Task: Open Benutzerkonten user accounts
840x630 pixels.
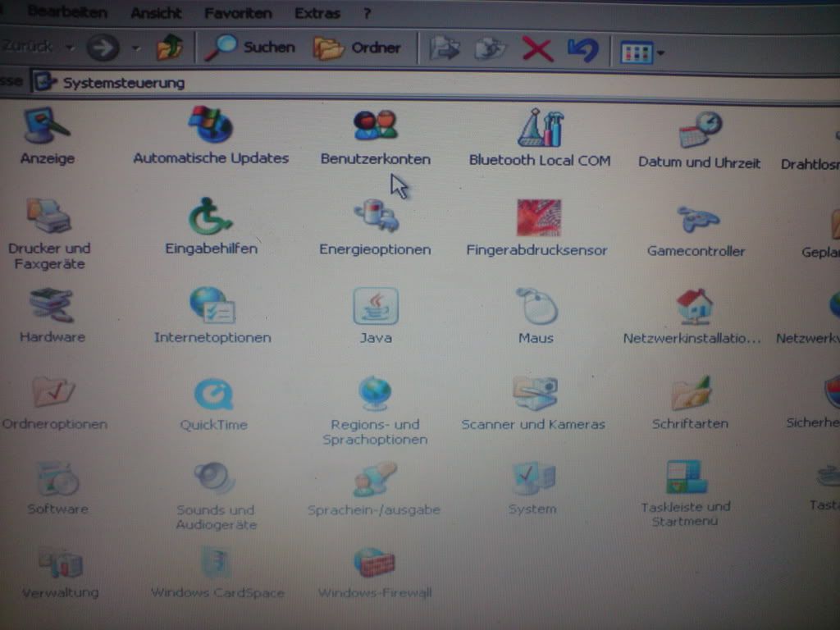Action: tap(375, 137)
